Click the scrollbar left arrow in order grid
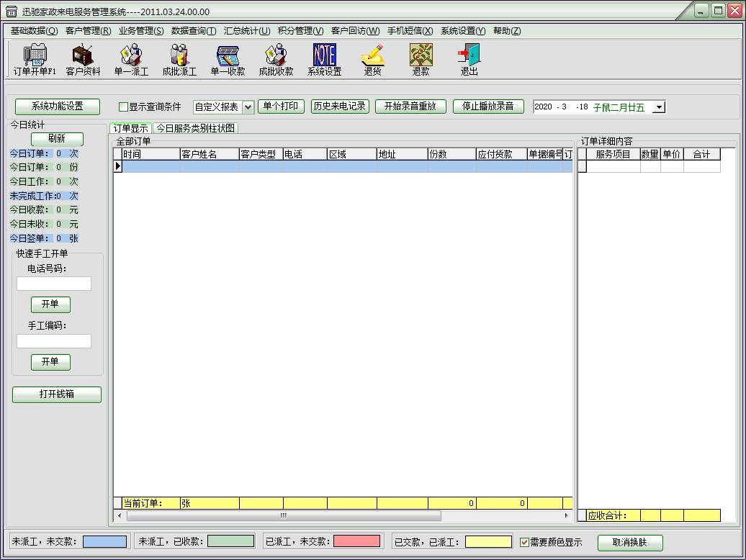Image resolution: width=746 pixels, height=560 pixels. pos(119,516)
